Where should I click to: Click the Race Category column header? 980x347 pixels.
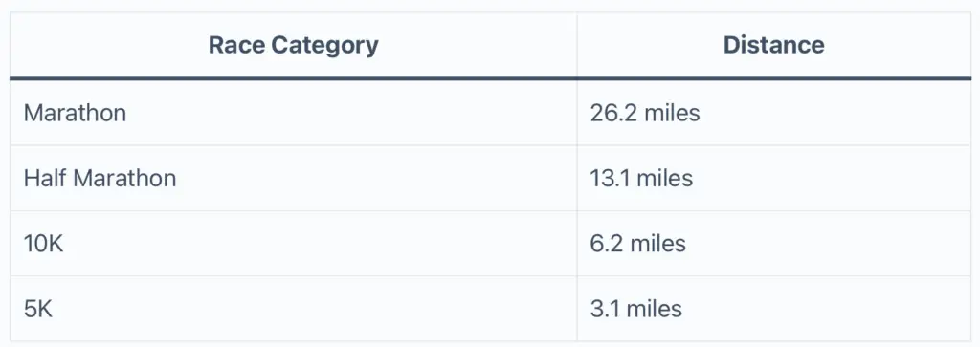click(293, 46)
